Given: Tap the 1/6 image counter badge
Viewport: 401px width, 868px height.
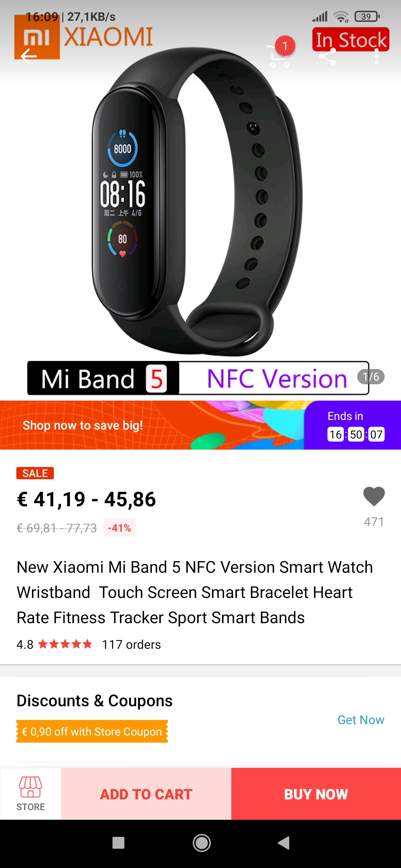Looking at the screenshot, I should (371, 377).
